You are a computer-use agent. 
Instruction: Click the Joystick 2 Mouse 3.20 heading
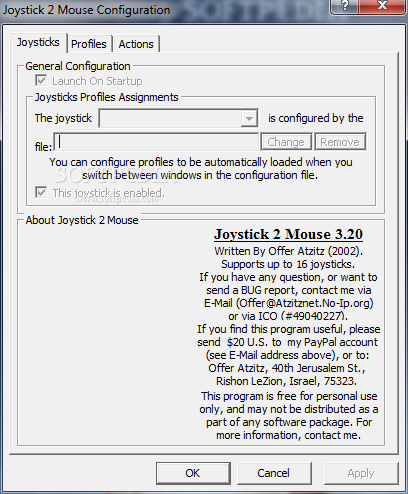pyautogui.click(x=288, y=234)
